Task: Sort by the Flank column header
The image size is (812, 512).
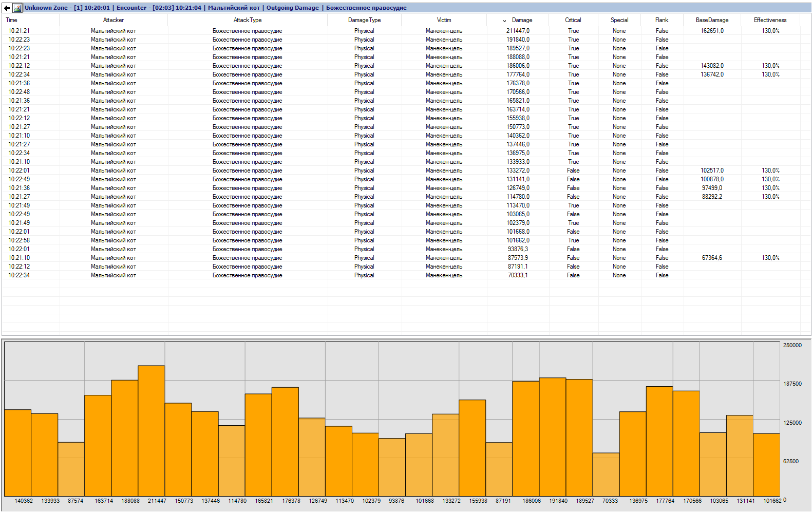Action: 662,20
